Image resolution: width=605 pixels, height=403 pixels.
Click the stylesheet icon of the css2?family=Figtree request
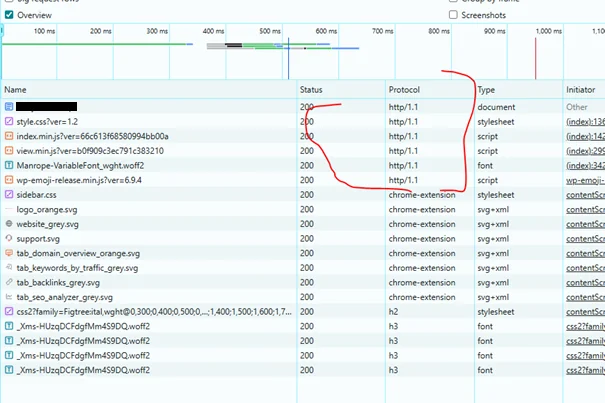pos(9,313)
